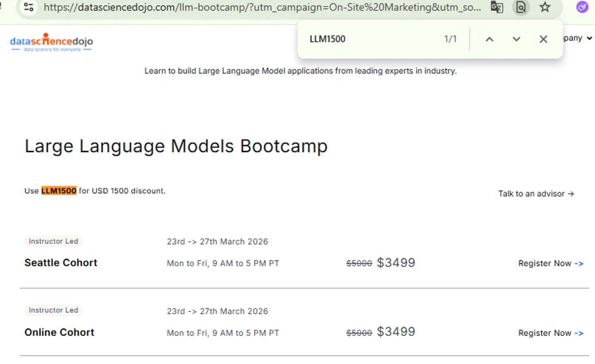Viewport: 595px width, 364px height.
Task: Click the Seattle Cohort $3499 price
Action: (396, 262)
